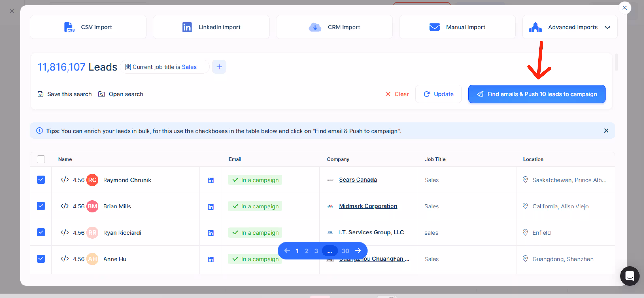
Task: Open the Sears Canada company link
Action: [358, 180]
